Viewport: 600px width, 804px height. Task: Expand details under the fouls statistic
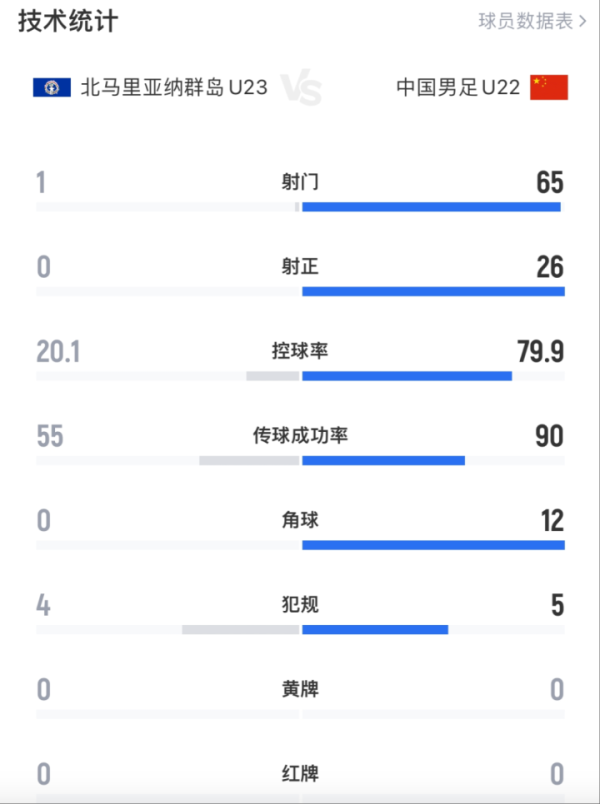[300, 618]
